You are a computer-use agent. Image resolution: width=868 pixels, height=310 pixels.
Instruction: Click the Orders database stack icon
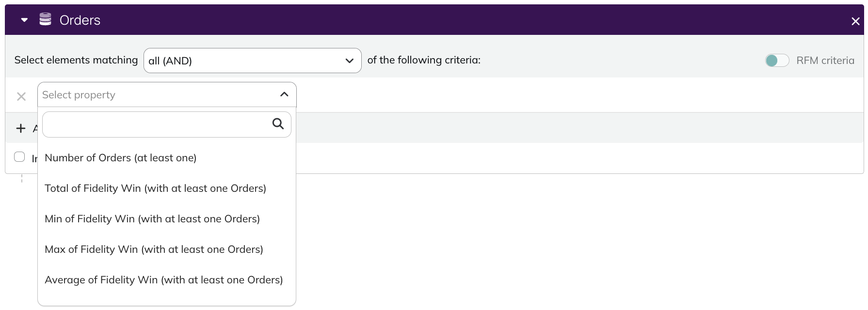pos(45,19)
